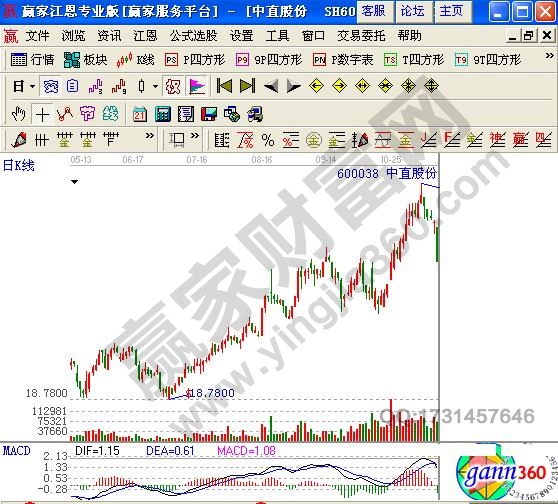This screenshot has width=558, height=504.
Task: Open the 板块 sector view
Action: 85,59
